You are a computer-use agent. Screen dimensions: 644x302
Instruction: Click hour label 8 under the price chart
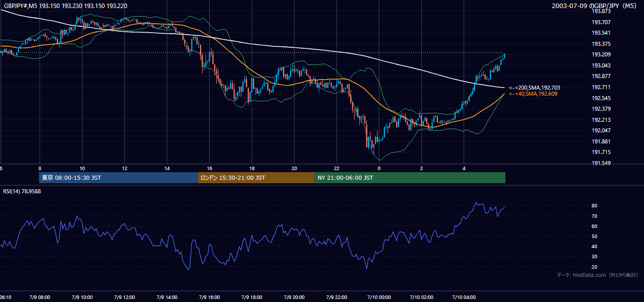pyautogui.click(x=40, y=169)
